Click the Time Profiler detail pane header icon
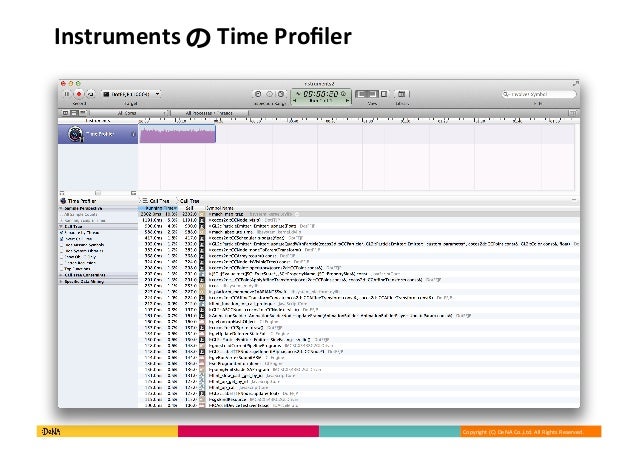 (63, 201)
